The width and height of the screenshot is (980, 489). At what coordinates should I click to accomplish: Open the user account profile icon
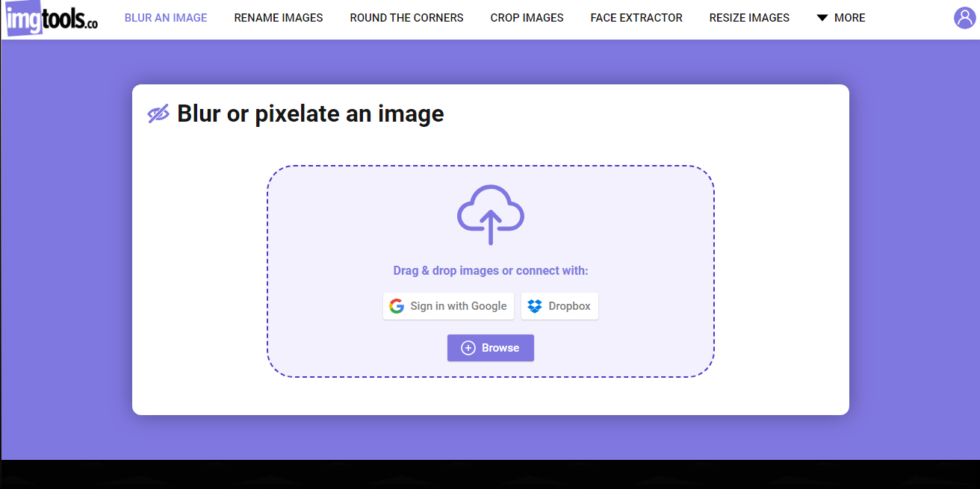pos(964,18)
